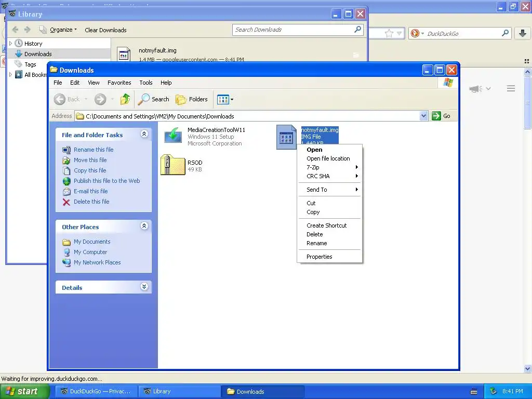Go to My Computer in Other Places
532x399 pixels.
pos(90,252)
